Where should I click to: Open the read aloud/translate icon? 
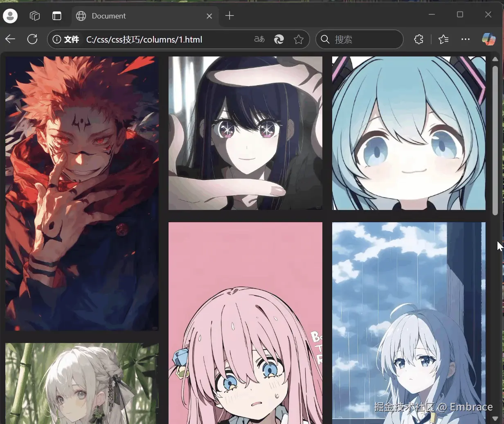coord(259,39)
